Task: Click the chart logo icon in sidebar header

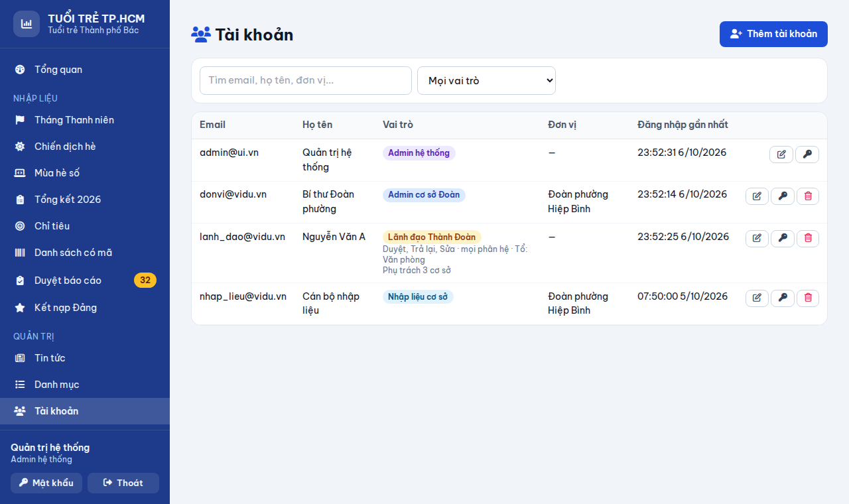Action: pyautogui.click(x=27, y=24)
